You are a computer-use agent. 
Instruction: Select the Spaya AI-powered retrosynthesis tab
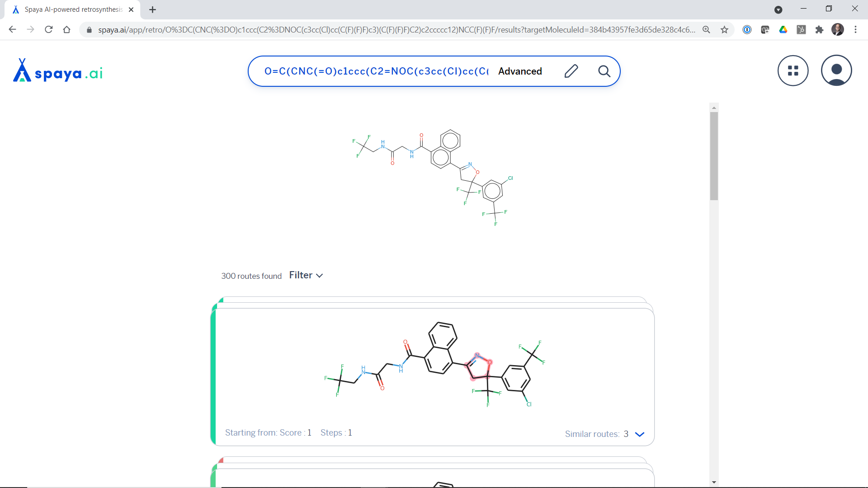pyautogui.click(x=73, y=9)
